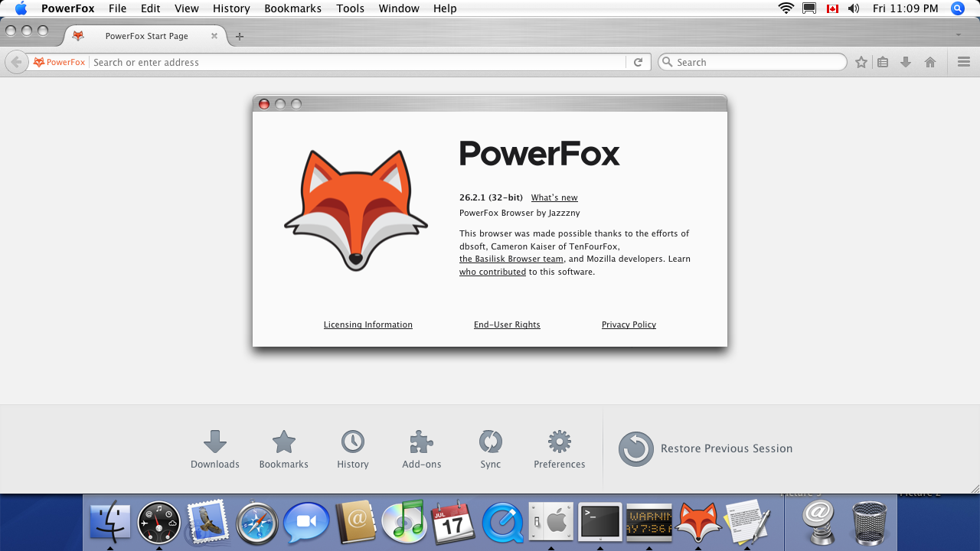Open Preferences gear icon
This screenshot has height=551, width=980.
coord(560,442)
